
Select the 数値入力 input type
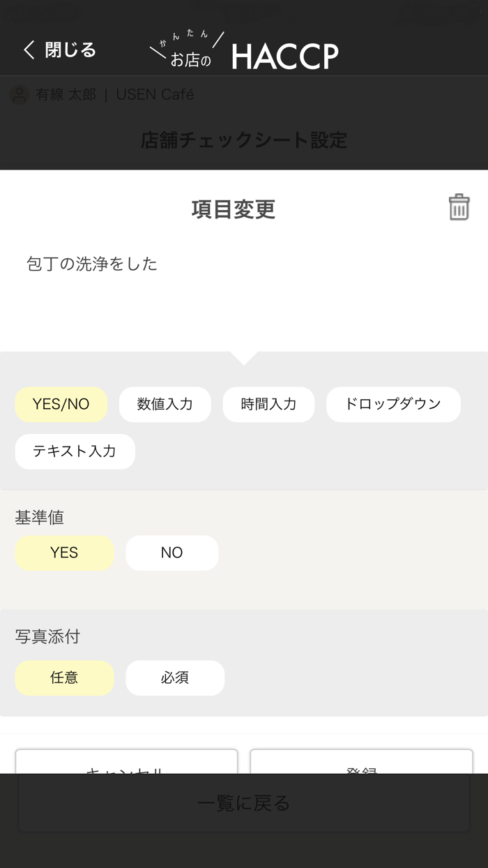[165, 405]
